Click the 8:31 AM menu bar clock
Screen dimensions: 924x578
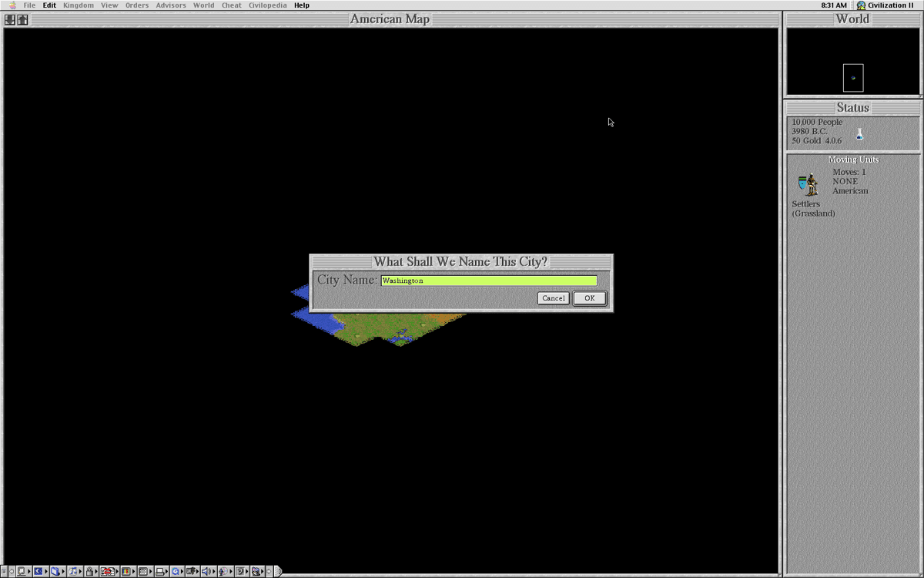[834, 5]
